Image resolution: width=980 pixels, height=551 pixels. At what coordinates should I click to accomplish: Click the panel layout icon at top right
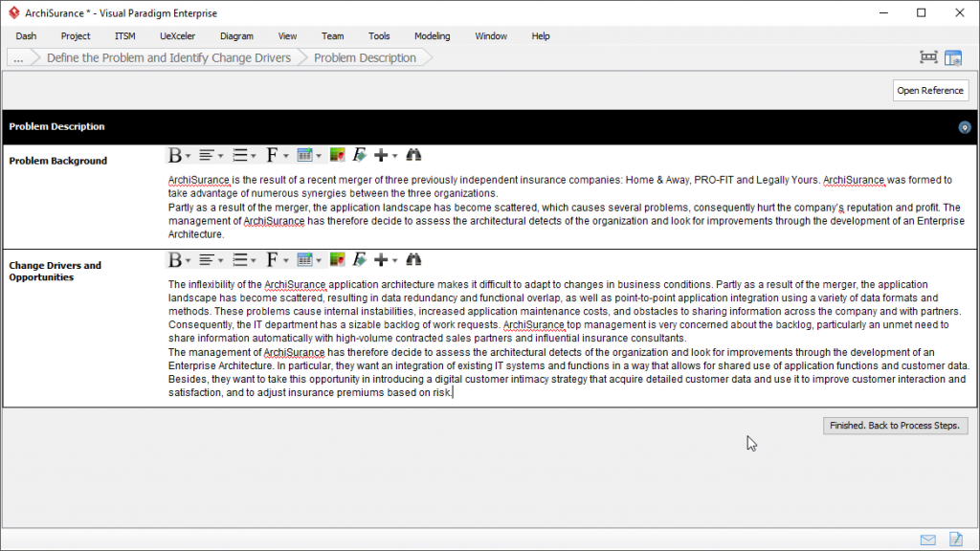click(x=953, y=57)
